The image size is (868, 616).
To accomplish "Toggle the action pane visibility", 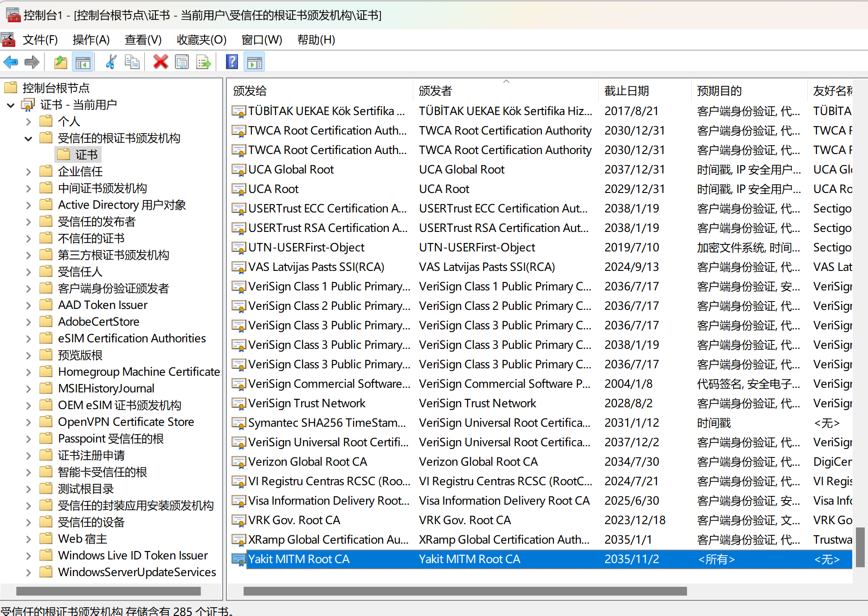I will pos(254,61).
